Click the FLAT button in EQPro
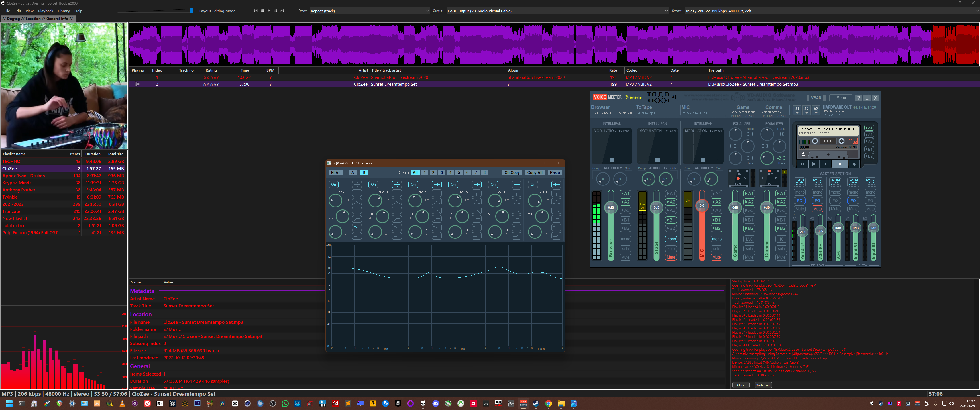Screen dimensions: 980x410 335,172
